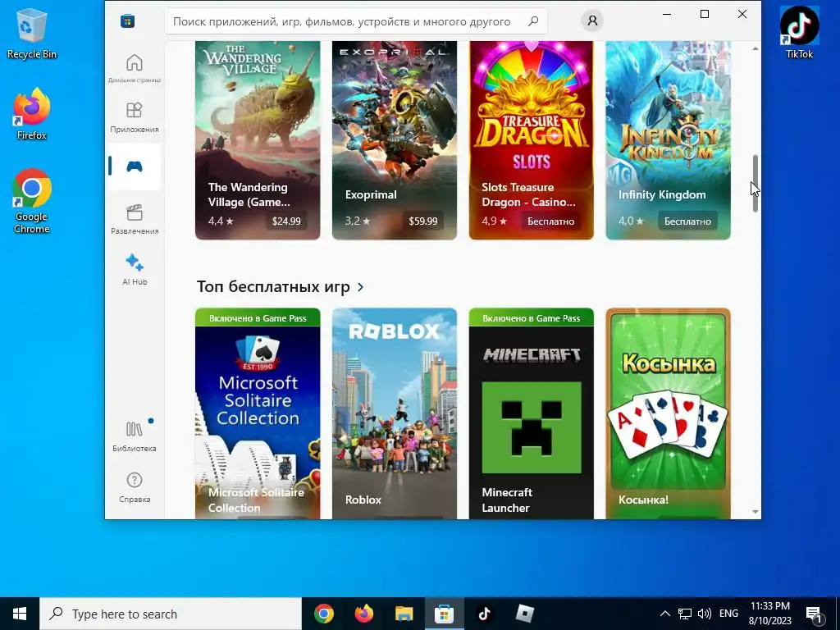Select the Games controller sidebar icon
The width and height of the screenshot is (840, 630).
click(135, 167)
